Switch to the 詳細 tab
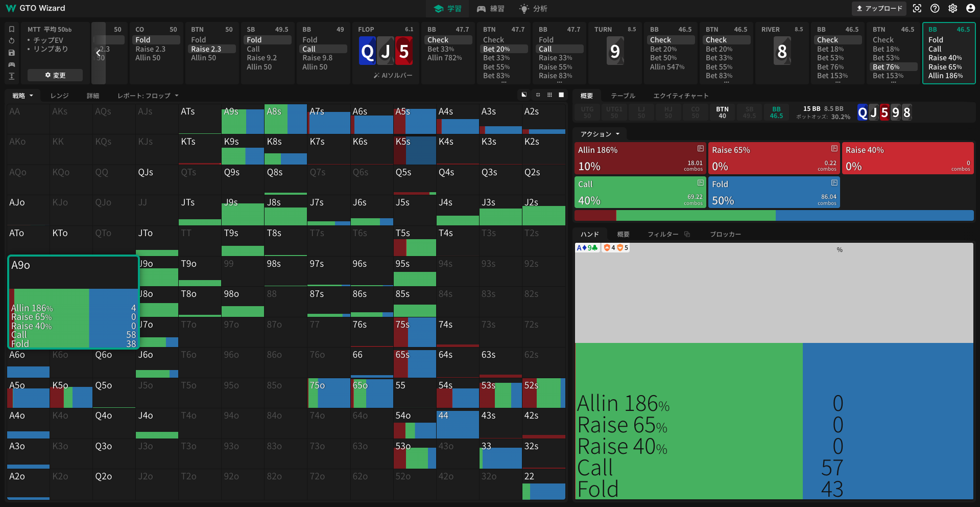Viewport: 980px width, 507px height. [93, 96]
